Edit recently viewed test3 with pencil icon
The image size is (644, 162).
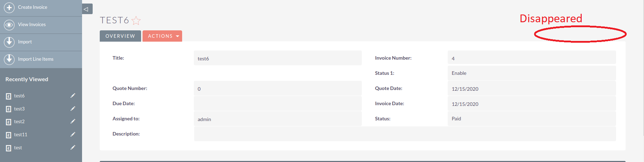click(73, 109)
